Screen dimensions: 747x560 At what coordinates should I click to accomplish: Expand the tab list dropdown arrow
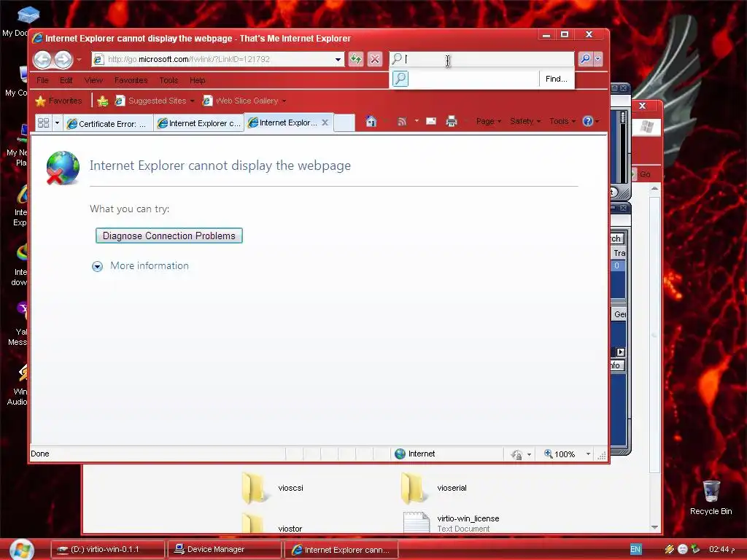[x=57, y=122]
